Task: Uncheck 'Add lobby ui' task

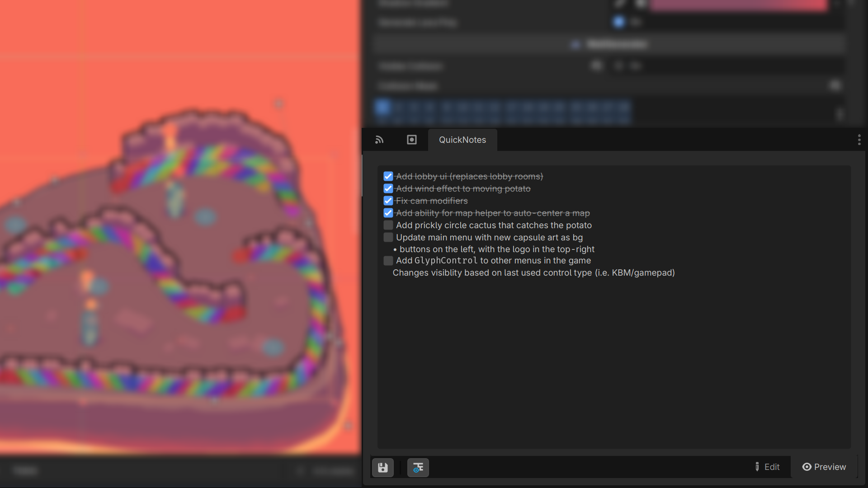Action: point(388,176)
